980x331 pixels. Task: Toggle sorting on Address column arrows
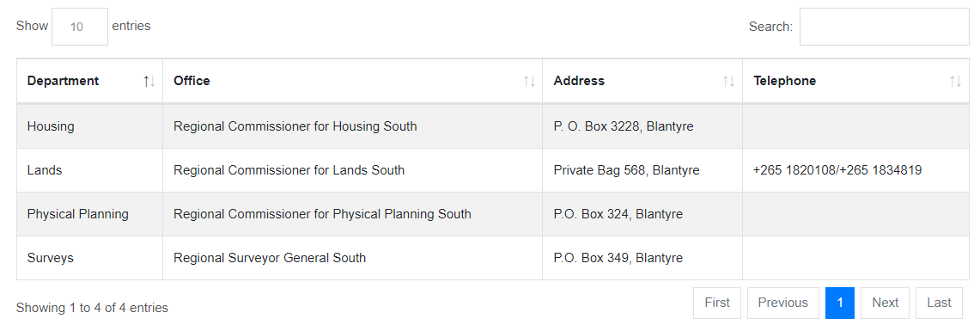(x=728, y=81)
